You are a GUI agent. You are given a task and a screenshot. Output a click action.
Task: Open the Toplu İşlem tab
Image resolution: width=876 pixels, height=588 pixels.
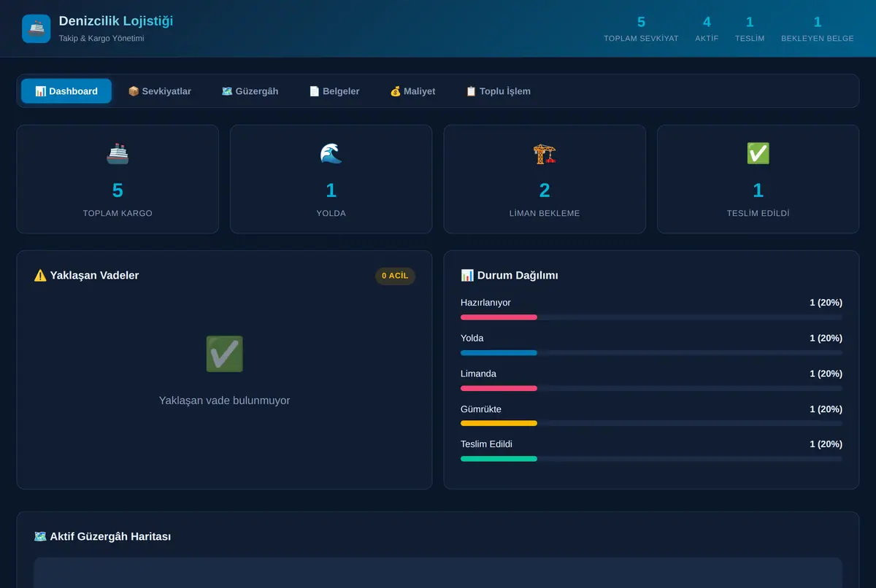[498, 91]
